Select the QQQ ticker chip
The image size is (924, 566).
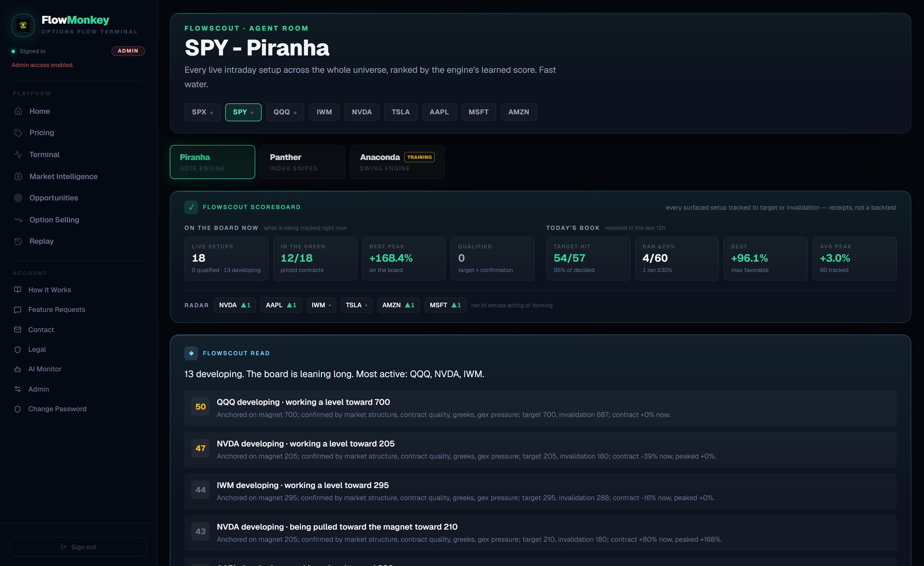tap(285, 112)
